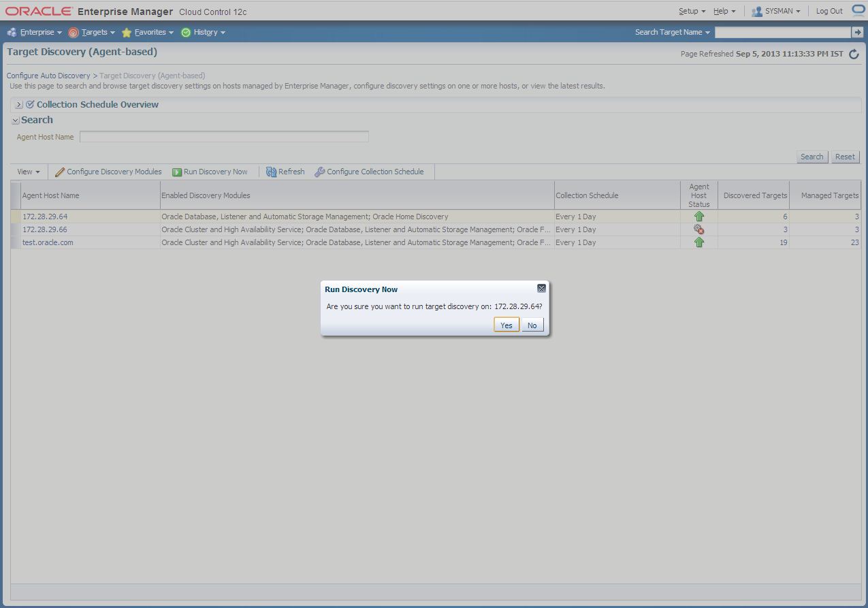The height and width of the screenshot is (608, 868).
Task: Open discovered targets count 19
Action: point(784,242)
